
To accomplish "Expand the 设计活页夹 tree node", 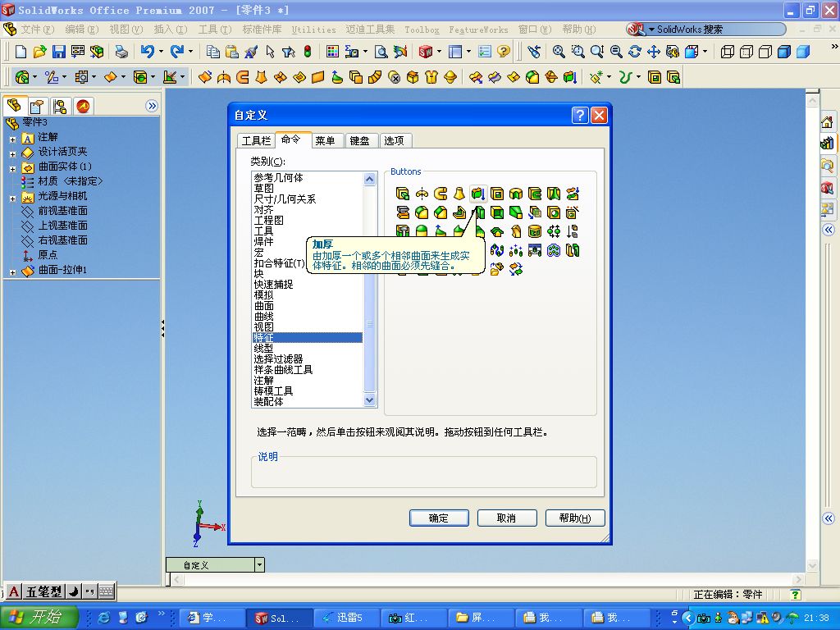I will coord(12,153).
